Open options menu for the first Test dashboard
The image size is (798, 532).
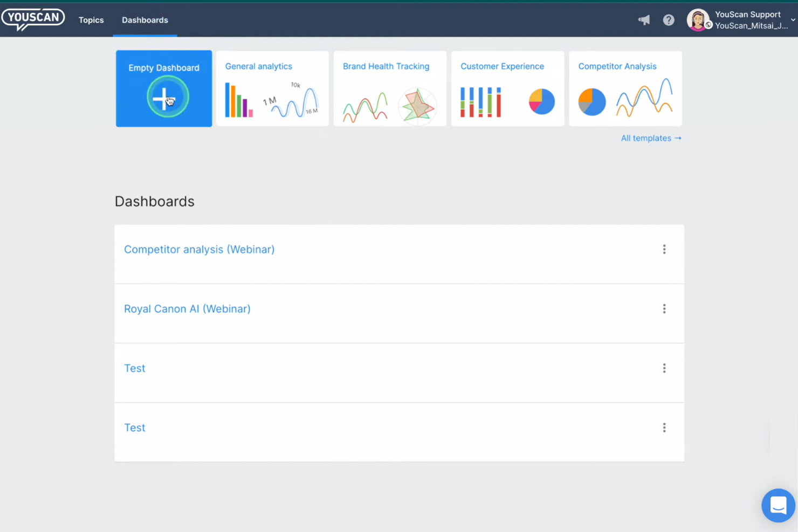coord(664,368)
